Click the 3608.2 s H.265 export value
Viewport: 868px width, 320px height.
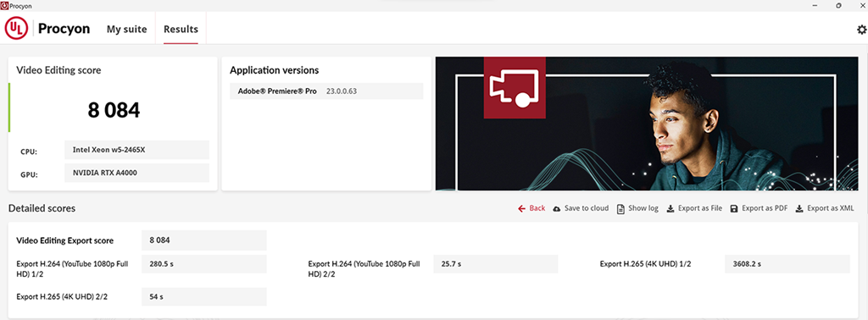787,264
